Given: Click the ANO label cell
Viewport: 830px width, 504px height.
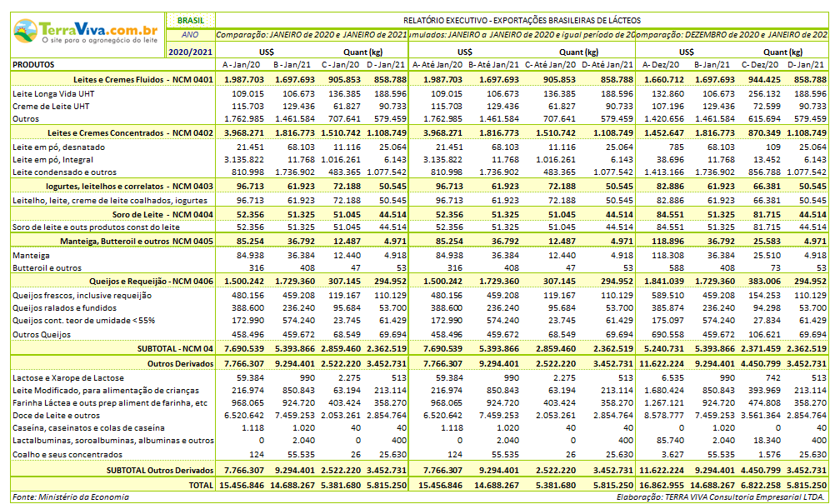Looking at the screenshot, I should pyautogui.click(x=191, y=35).
